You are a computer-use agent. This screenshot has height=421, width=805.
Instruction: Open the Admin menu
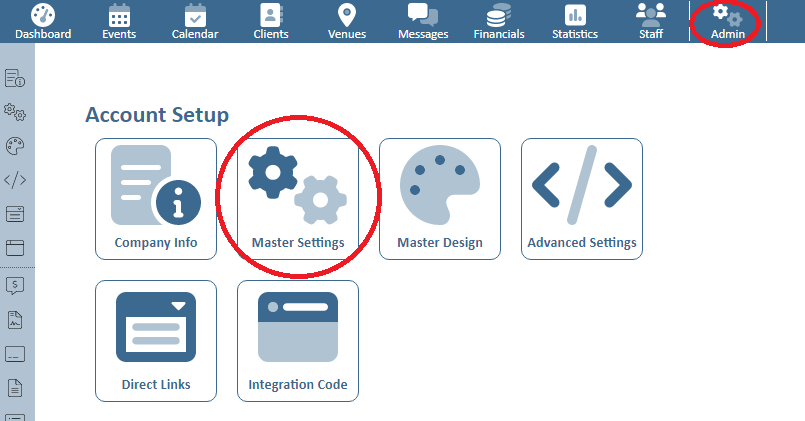727,21
